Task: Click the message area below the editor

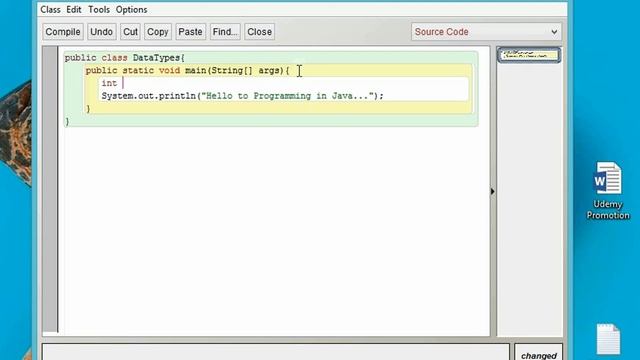Action: [x=276, y=352]
